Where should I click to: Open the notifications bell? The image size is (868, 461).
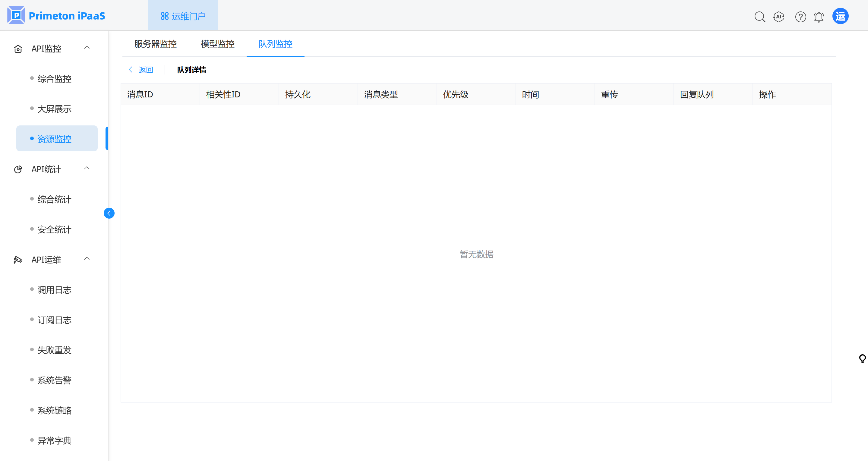tap(819, 17)
